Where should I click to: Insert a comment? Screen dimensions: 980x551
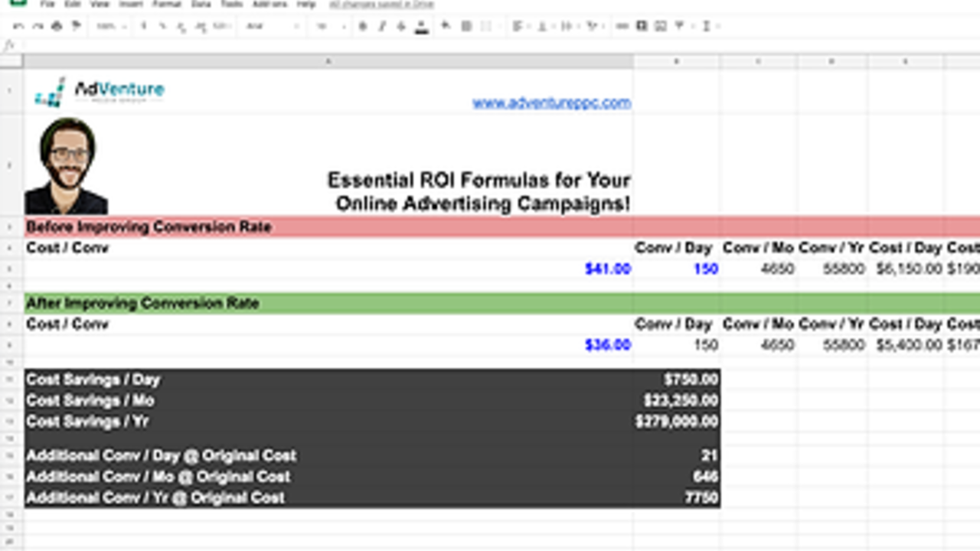(x=642, y=26)
